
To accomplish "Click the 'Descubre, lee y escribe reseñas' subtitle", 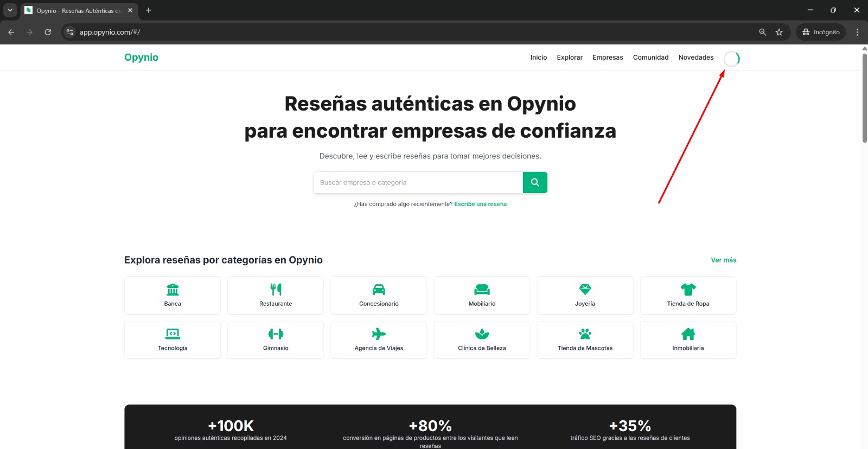I will (430, 156).
